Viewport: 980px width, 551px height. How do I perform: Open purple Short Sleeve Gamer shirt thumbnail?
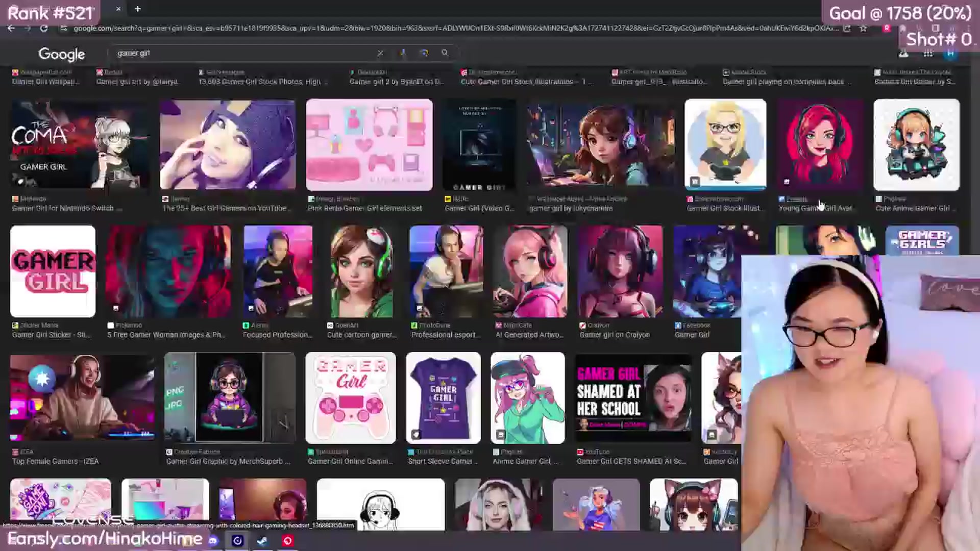[443, 398]
